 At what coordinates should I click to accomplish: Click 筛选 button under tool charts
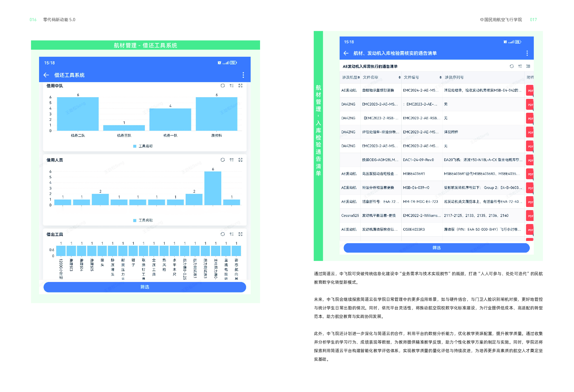tap(145, 287)
